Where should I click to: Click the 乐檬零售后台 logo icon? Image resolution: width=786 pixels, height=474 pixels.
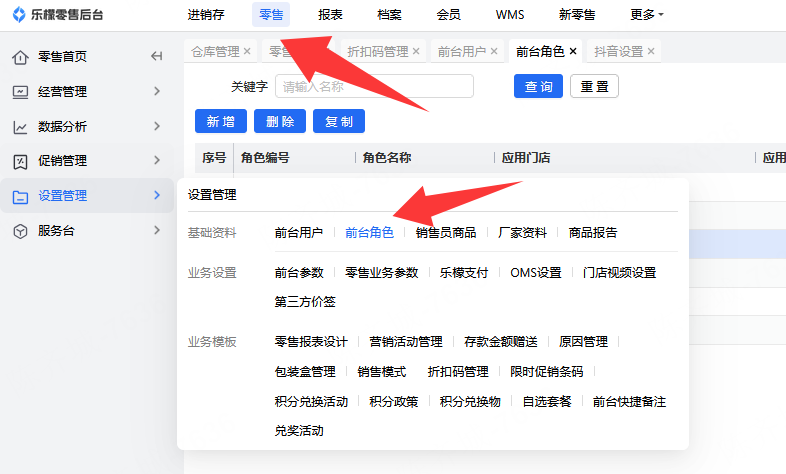point(19,15)
